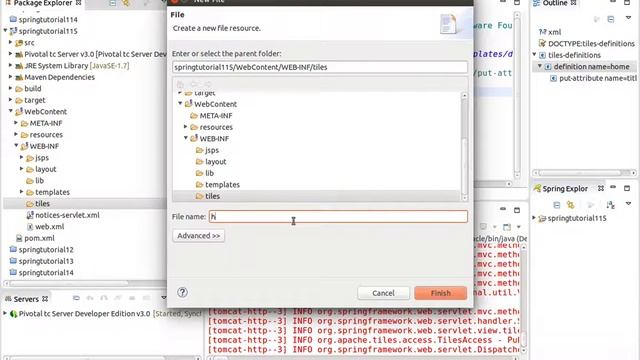Screen dimensions: 640x360
Task: Switch to the Outline tab
Action: tap(555, 3)
